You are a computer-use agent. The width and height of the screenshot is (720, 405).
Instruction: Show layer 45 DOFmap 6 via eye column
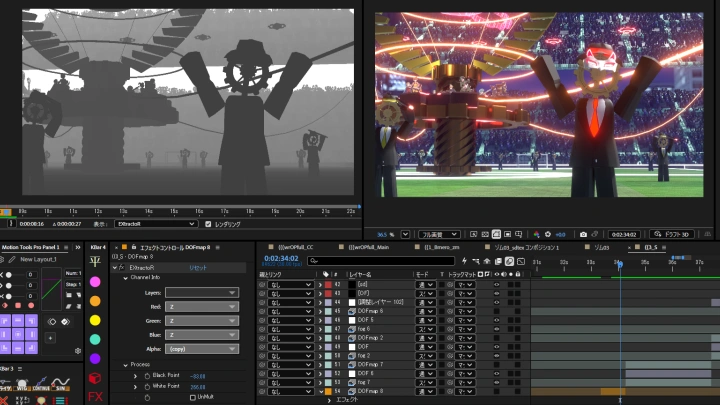496,311
